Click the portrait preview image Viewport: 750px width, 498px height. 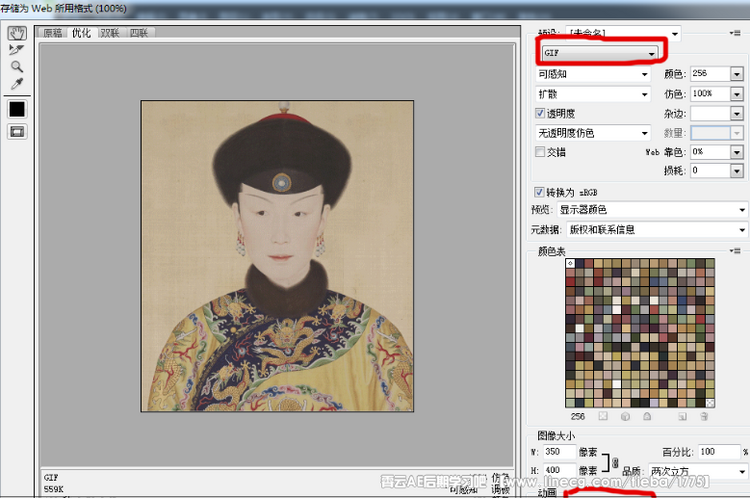pyautogui.click(x=277, y=256)
